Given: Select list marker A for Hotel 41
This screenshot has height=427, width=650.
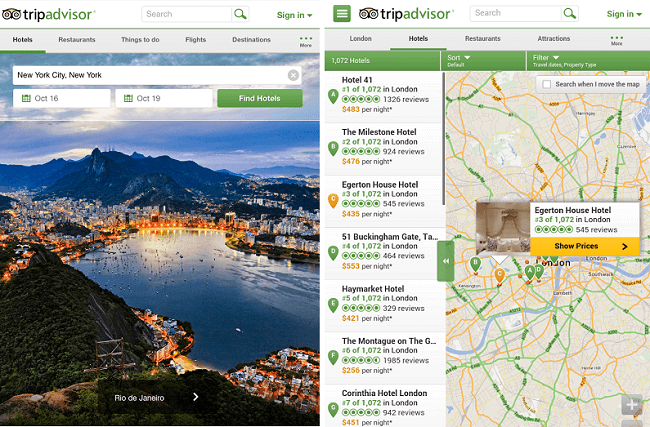Looking at the screenshot, I should (x=333, y=96).
